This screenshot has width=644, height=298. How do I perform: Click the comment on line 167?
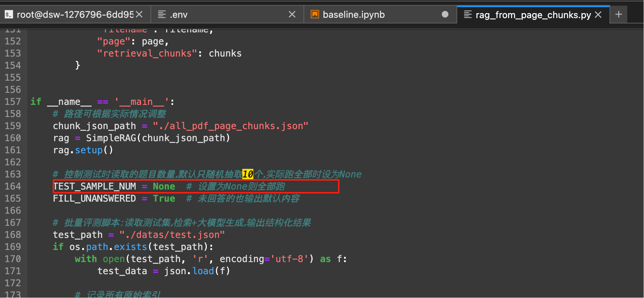click(x=182, y=223)
